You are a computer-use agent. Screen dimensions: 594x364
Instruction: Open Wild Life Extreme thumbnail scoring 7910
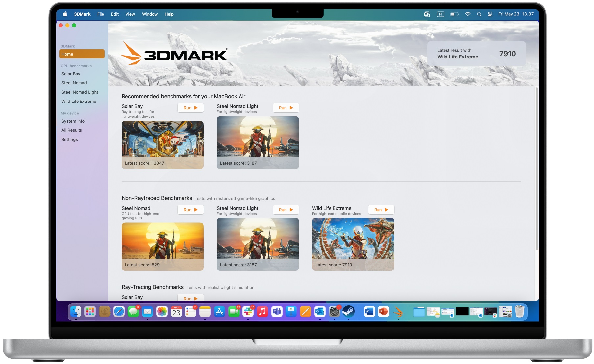[x=353, y=244]
